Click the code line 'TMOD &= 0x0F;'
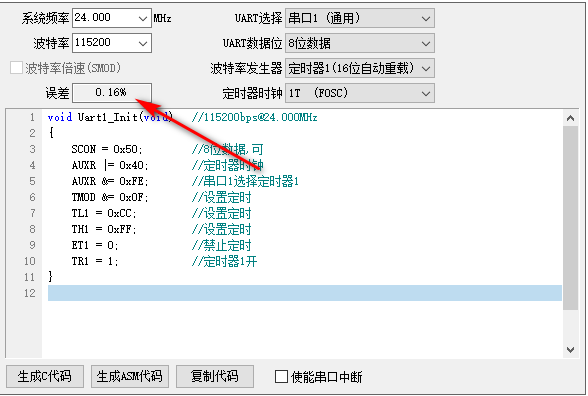The image size is (588, 396). point(110,197)
